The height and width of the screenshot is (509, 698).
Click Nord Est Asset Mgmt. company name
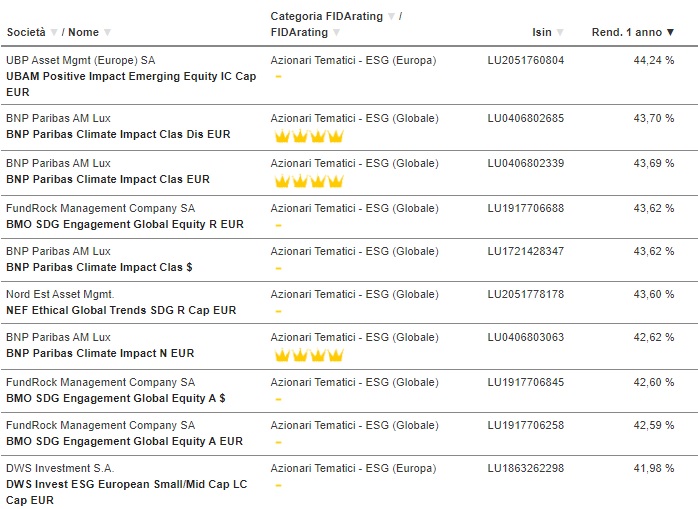pos(60,294)
